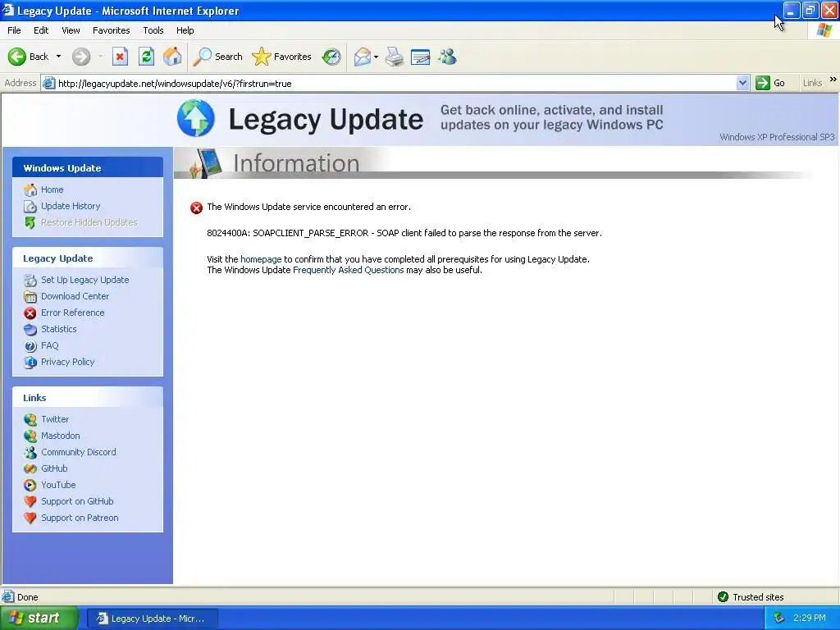
Task: Click the Twitter globe icon
Action: [x=30, y=419]
